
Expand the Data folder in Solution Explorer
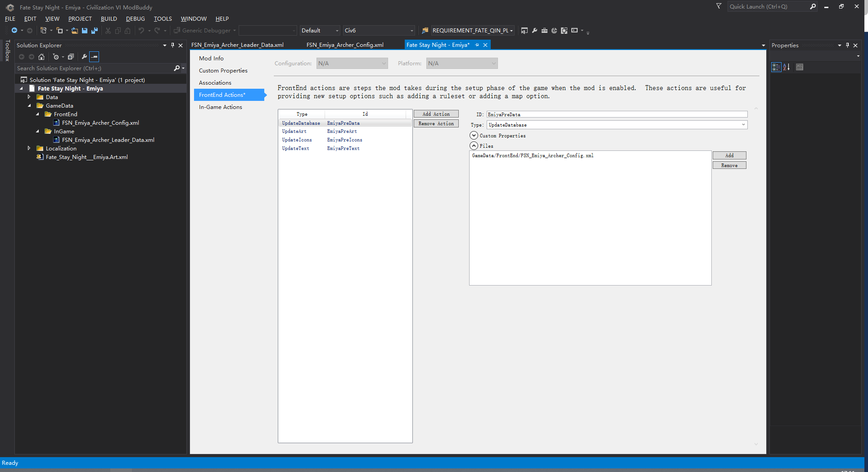[x=29, y=97]
